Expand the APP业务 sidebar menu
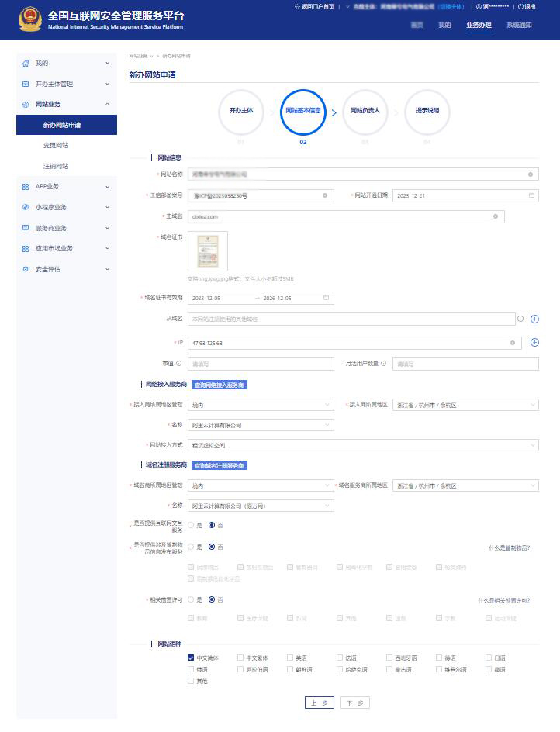 pyautogui.click(x=66, y=187)
